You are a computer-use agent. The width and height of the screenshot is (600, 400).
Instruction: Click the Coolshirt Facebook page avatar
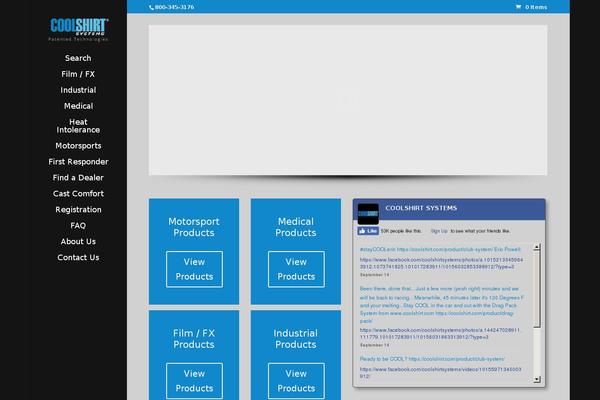point(368,214)
